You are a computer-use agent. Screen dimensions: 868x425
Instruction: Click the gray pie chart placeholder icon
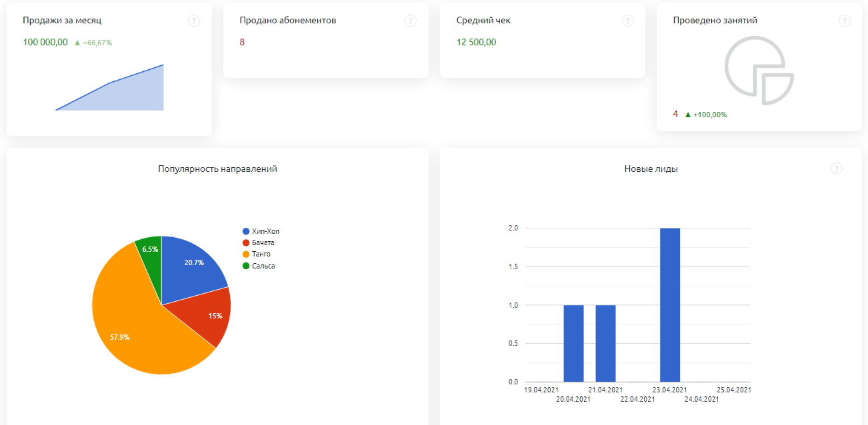coord(759,71)
